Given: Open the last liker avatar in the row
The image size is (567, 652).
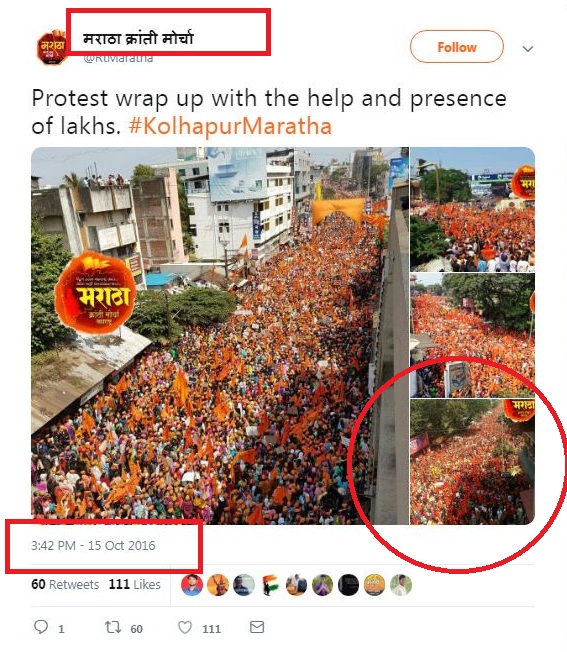Looking at the screenshot, I should coord(401,585).
